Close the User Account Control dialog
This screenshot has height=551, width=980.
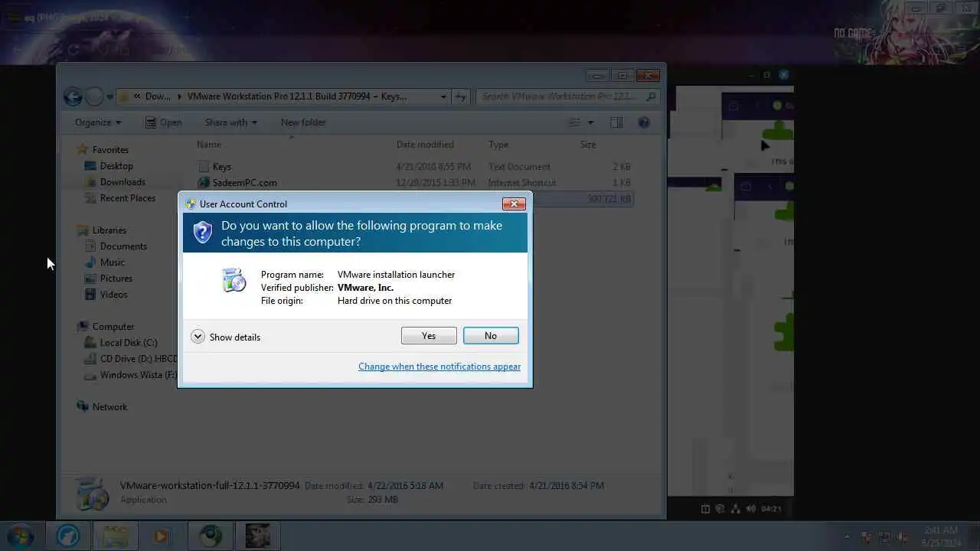pyautogui.click(x=513, y=204)
